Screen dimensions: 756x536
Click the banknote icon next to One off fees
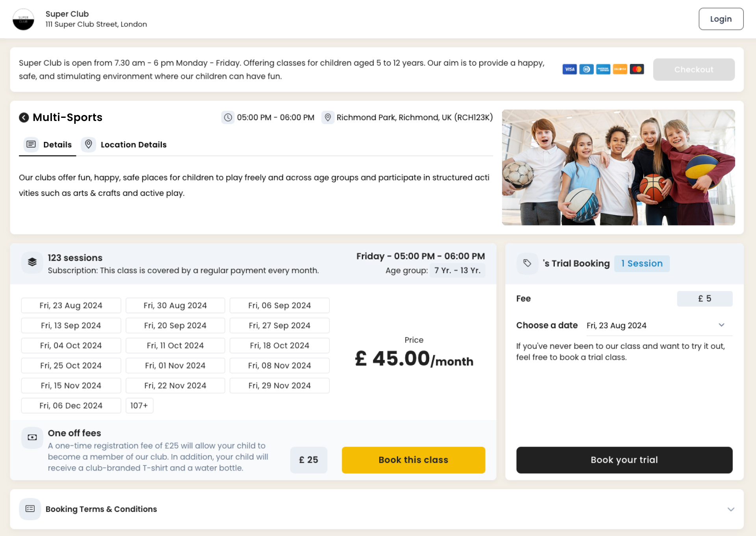pos(32,437)
